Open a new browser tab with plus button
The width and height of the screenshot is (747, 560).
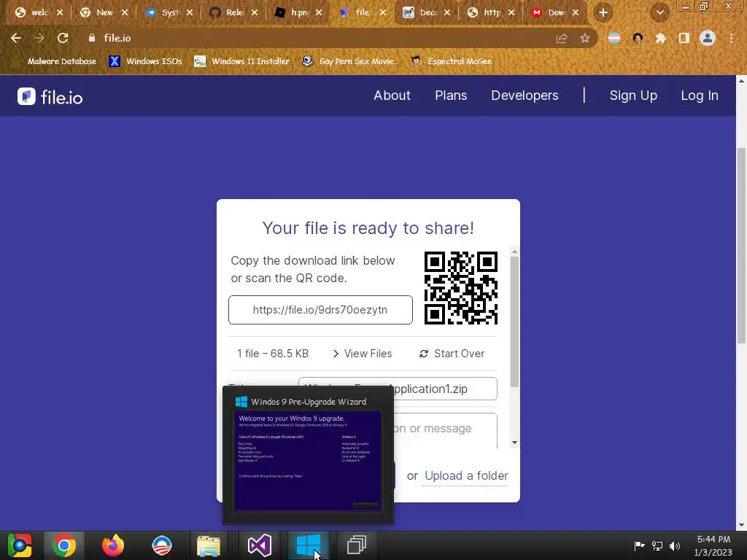(x=603, y=13)
